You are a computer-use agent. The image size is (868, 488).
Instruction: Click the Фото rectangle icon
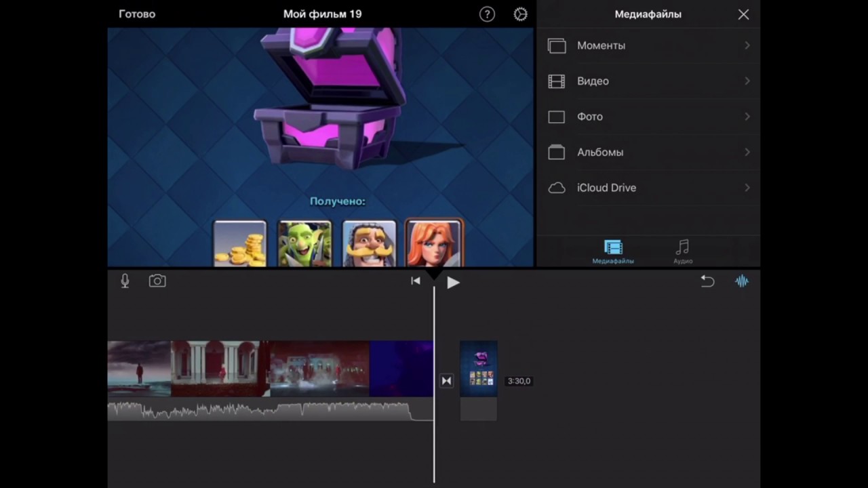pyautogui.click(x=556, y=117)
